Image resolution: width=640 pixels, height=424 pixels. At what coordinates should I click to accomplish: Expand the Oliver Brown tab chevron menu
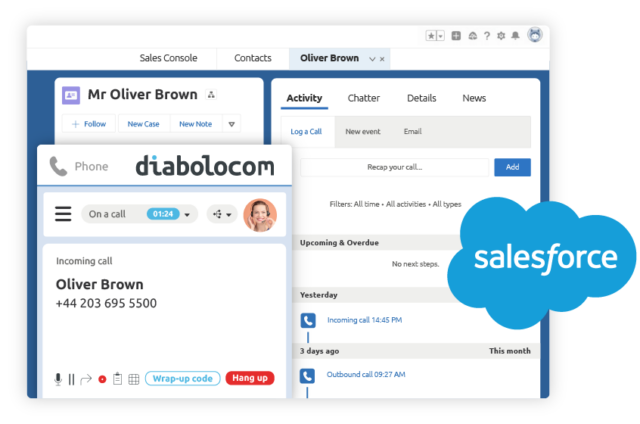[372, 59]
